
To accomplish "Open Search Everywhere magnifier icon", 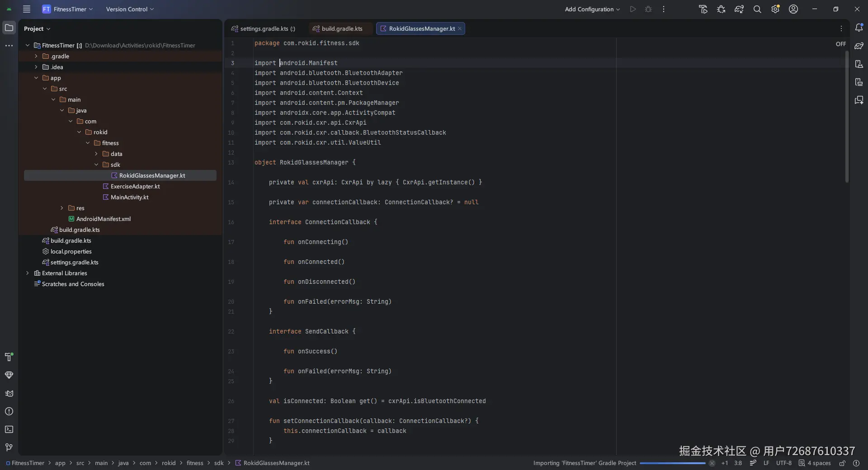I will pyautogui.click(x=757, y=9).
